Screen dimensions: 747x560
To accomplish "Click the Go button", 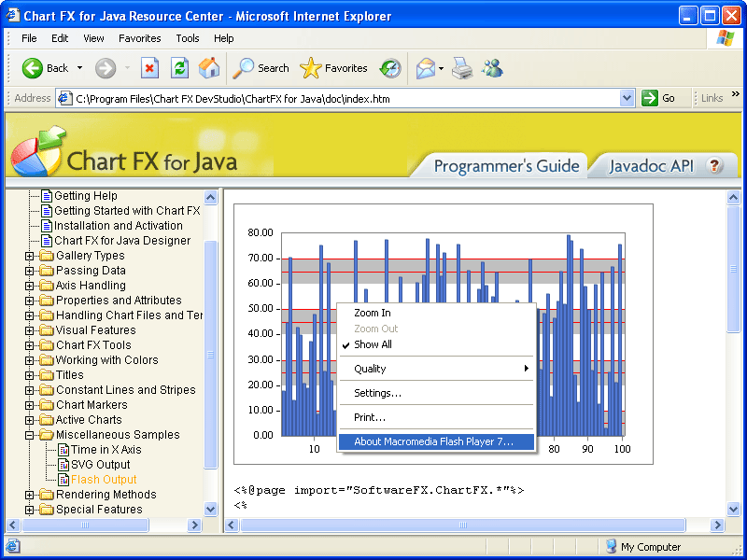I will [x=658, y=98].
